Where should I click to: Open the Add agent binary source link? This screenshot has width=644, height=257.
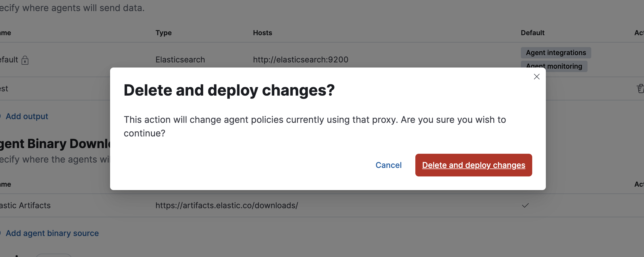click(x=53, y=233)
